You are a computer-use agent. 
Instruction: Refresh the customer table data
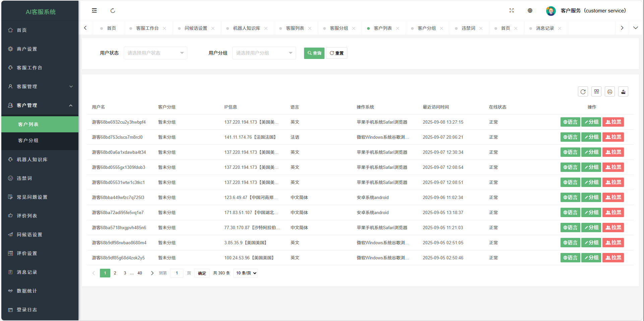[583, 92]
